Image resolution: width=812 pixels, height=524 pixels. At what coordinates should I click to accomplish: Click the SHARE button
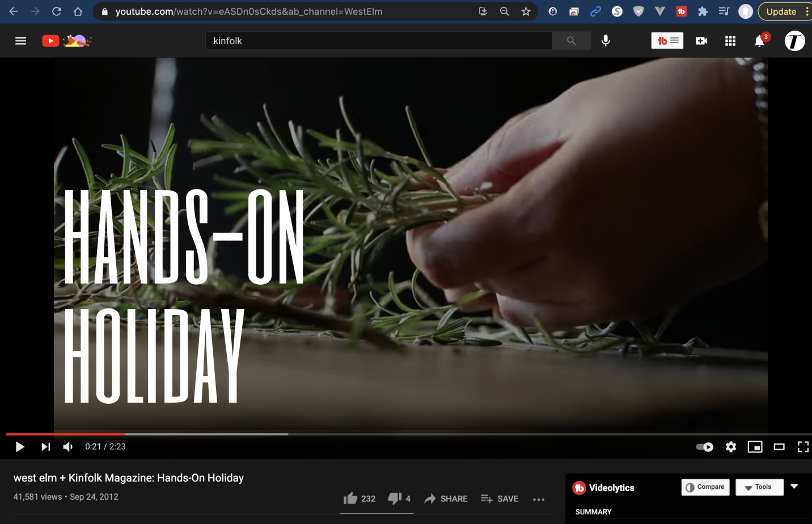tap(446, 498)
